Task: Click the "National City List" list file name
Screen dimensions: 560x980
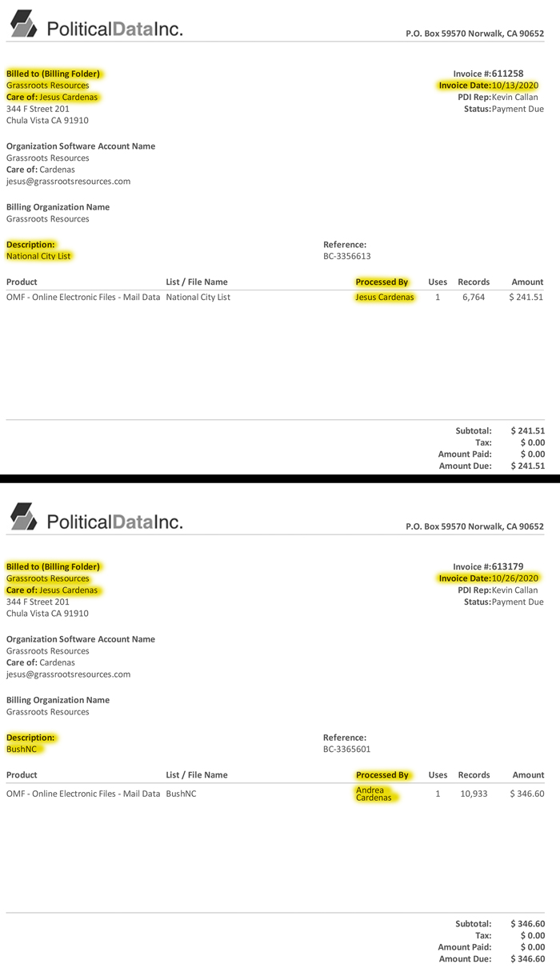Action: pos(198,298)
